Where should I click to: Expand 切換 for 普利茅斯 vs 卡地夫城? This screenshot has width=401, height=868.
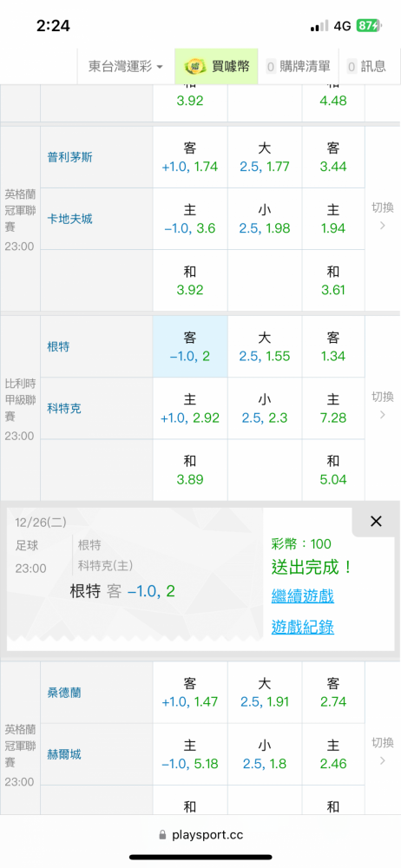[382, 216]
